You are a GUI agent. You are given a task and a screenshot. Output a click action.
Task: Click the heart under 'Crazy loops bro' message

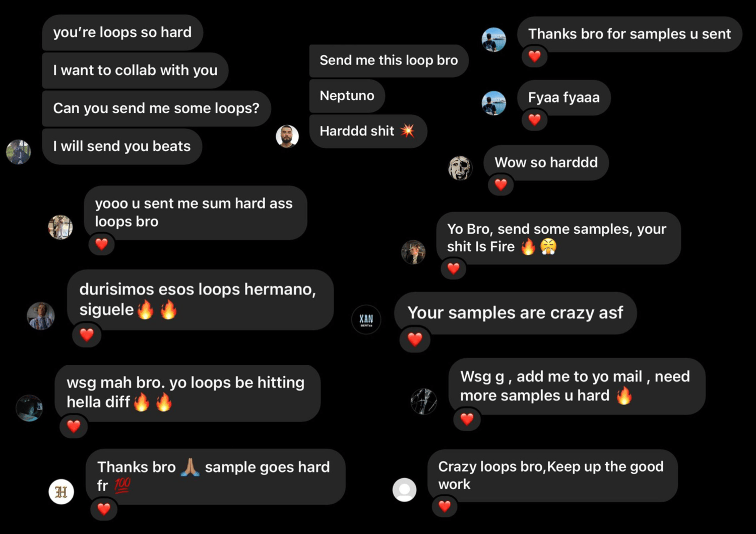(x=445, y=506)
